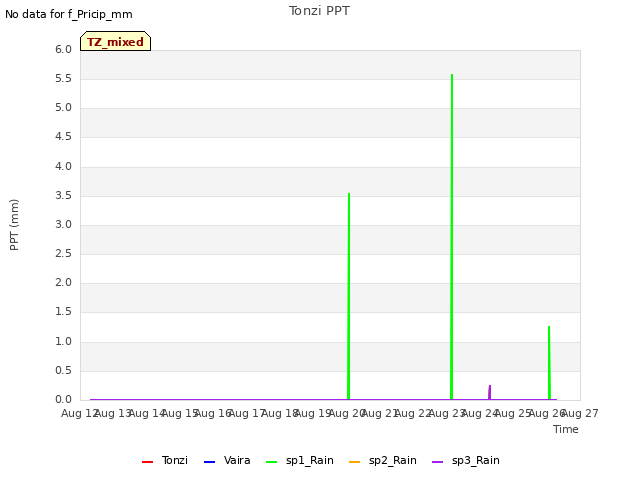
Task: Click the blue Vaira legend swatch
Action: pos(209,462)
